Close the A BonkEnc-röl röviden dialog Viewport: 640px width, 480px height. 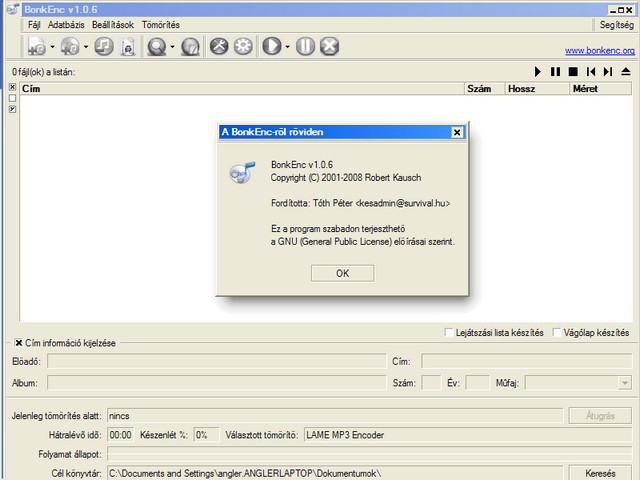457,132
